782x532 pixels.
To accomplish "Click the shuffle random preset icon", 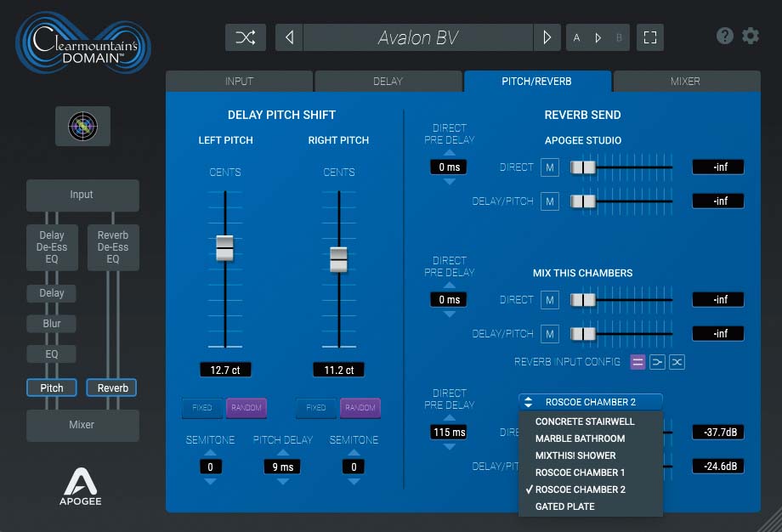I will coord(246,37).
